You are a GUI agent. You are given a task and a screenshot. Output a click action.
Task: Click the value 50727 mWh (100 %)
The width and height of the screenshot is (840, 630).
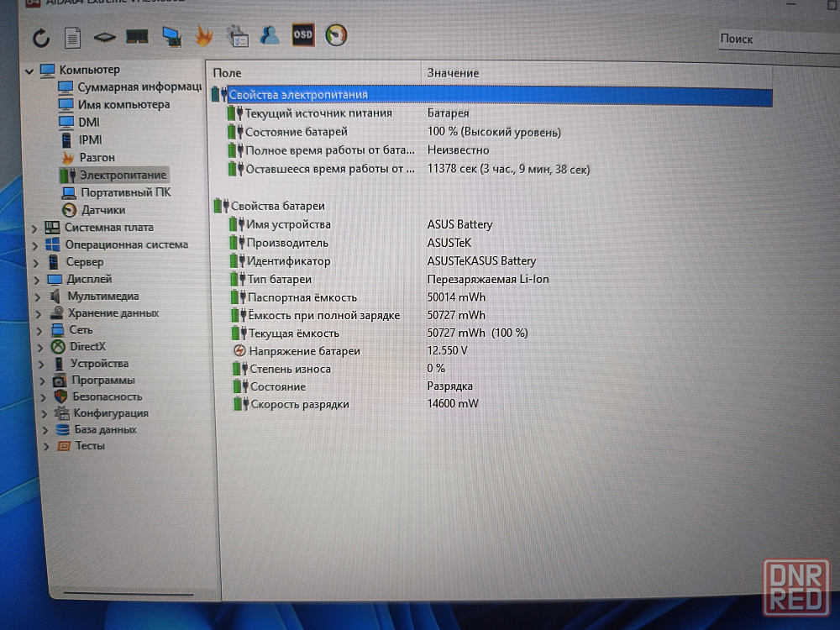[477, 333]
